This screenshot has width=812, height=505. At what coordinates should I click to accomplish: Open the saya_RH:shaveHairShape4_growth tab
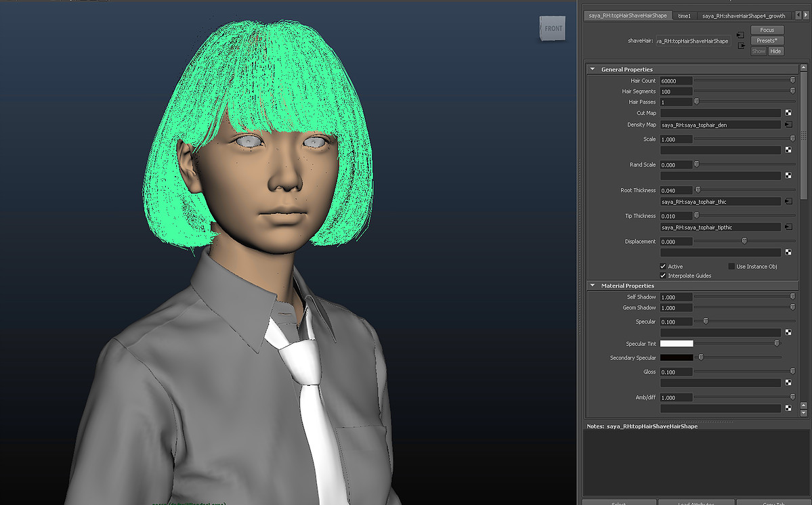(x=743, y=16)
